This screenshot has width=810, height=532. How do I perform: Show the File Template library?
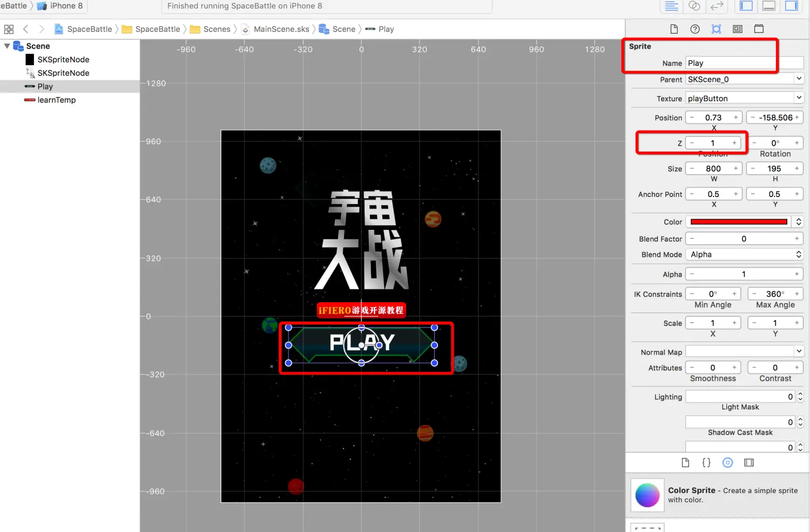tap(685, 462)
